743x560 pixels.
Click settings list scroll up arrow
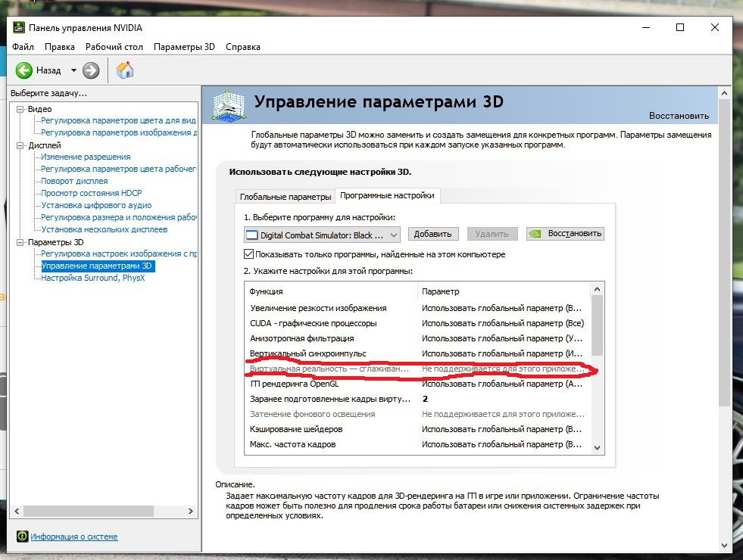[597, 289]
